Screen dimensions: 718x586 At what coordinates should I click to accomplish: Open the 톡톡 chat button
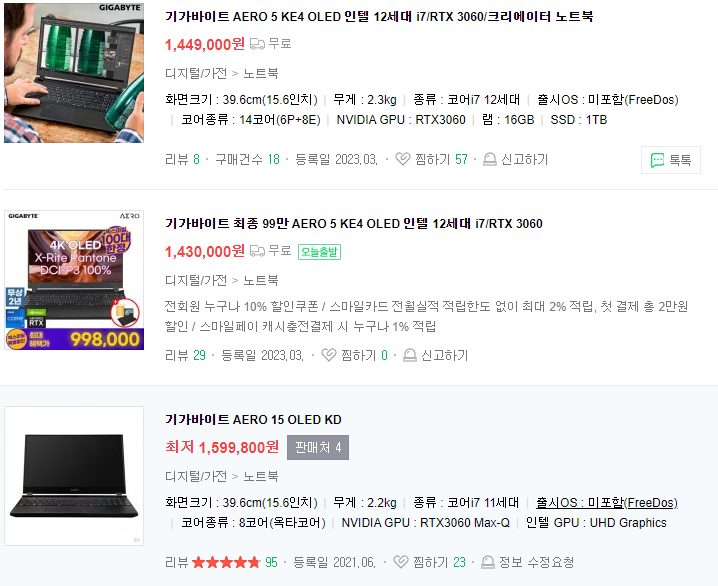pos(671,160)
